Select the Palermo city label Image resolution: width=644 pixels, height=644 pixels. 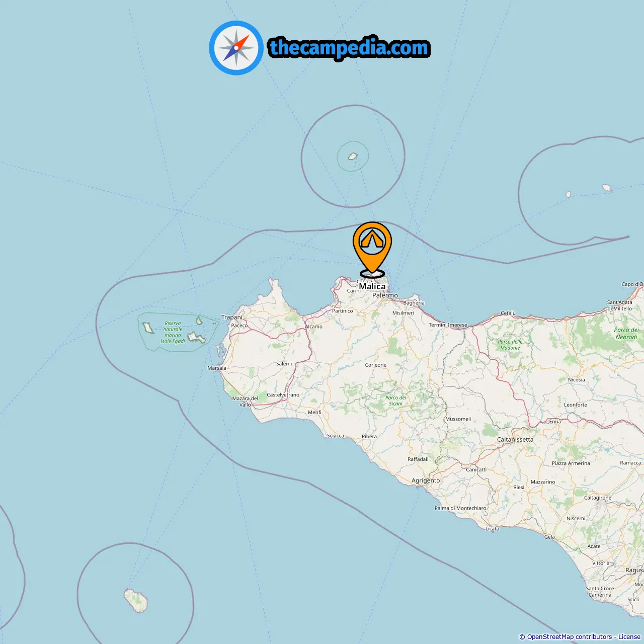(385, 295)
